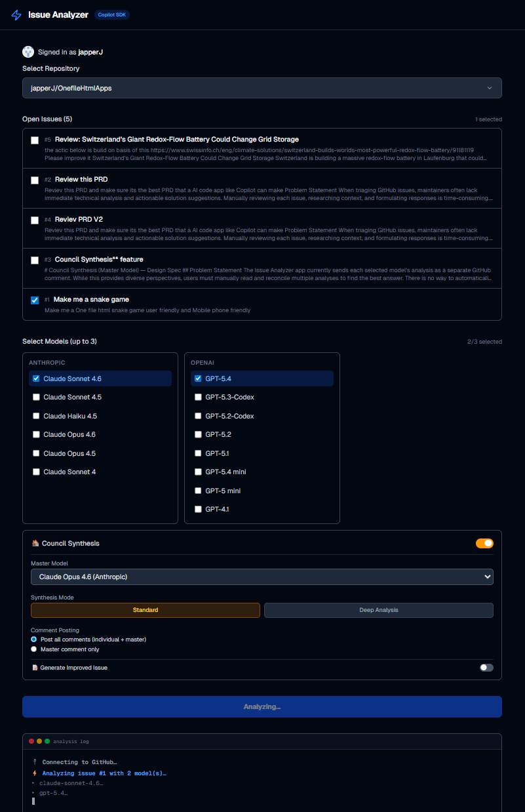Click the lightning bolt Issue Analyzer logo

click(16, 14)
